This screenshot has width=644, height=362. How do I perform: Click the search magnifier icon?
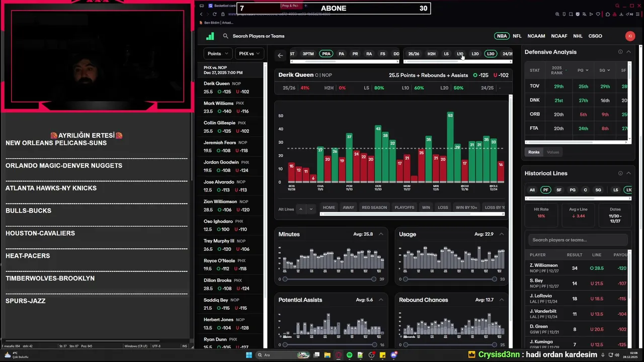(x=225, y=36)
